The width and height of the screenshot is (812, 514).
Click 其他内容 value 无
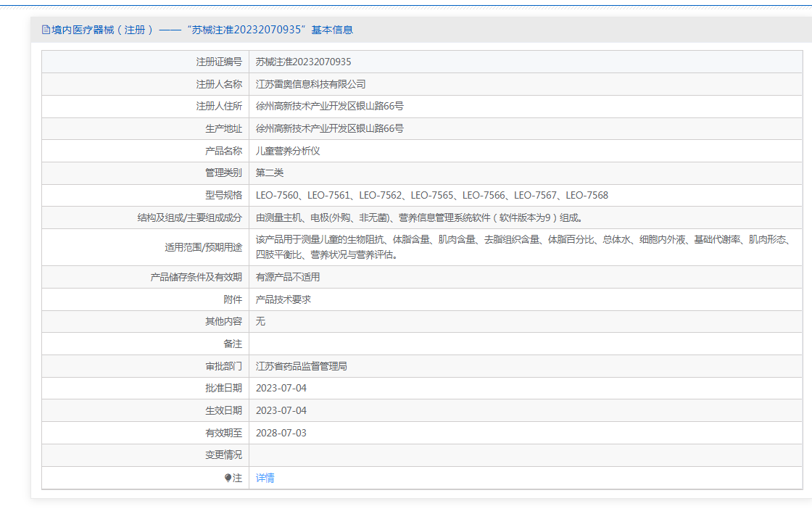tap(260, 321)
